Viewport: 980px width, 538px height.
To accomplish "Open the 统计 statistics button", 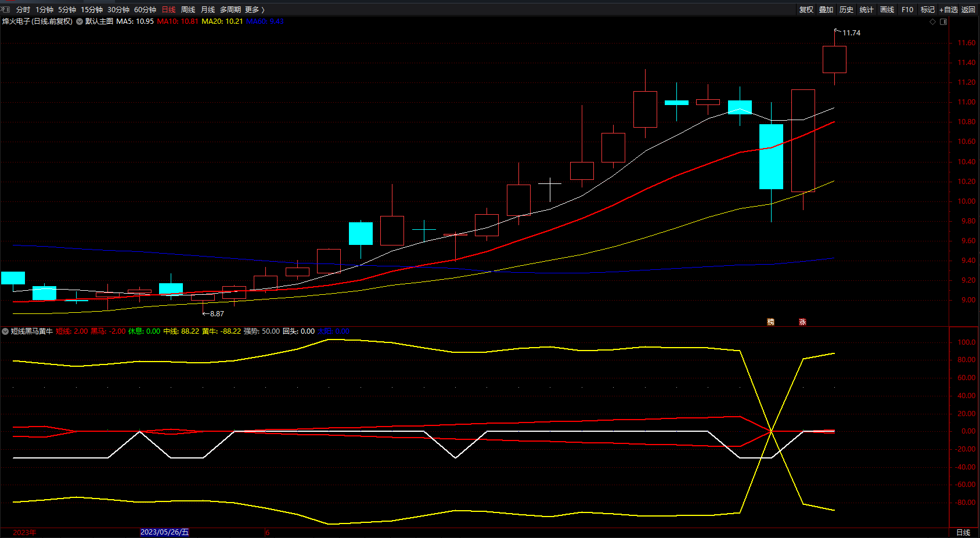I will tap(867, 10).
